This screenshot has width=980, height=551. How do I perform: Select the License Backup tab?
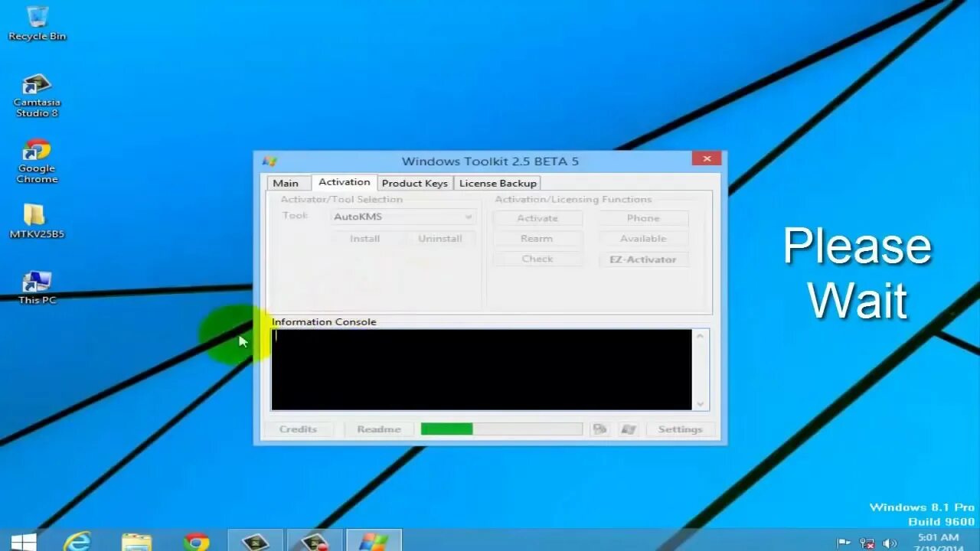pos(498,182)
